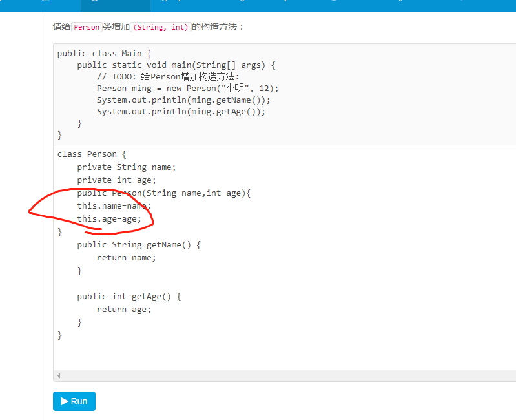Click the 'public int getAge() {' line
The height and width of the screenshot is (420, 516).
click(x=129, y=297)
